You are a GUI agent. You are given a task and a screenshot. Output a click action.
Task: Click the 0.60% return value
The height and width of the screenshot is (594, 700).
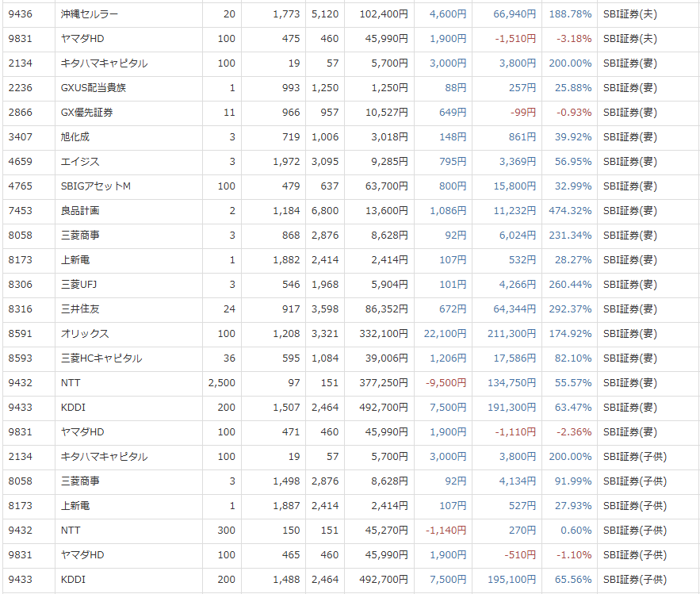(x=576, y=530)
